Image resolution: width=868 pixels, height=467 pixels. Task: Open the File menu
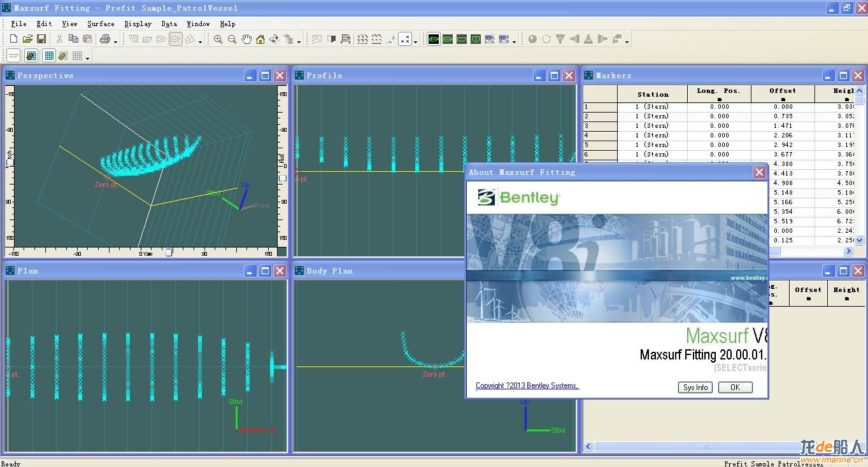(x=18, y=24)
